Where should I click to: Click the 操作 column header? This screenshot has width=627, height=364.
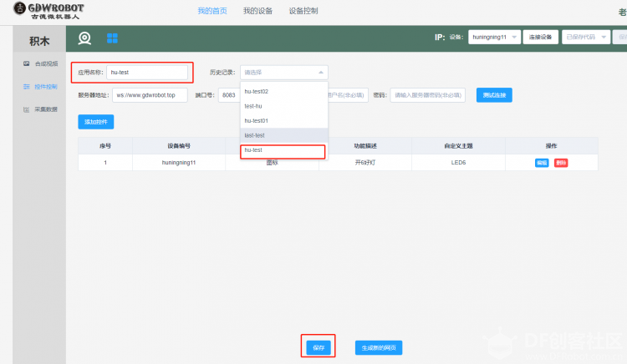[x=552, y=146]
